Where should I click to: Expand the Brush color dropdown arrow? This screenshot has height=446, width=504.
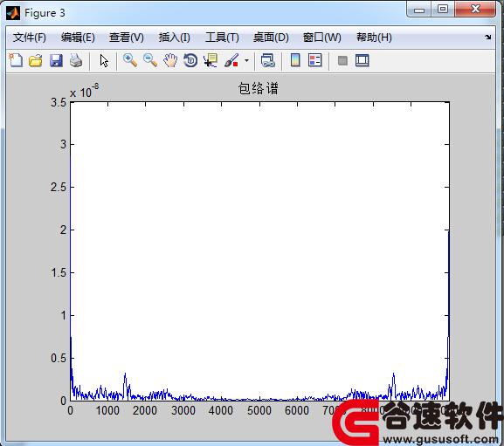click(x=246, y=60)
